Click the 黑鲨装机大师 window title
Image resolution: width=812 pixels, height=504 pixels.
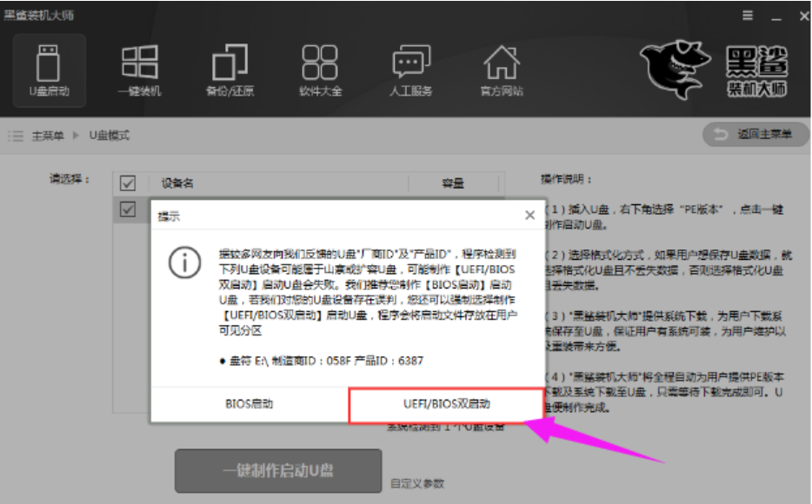[x=39, y=15]
